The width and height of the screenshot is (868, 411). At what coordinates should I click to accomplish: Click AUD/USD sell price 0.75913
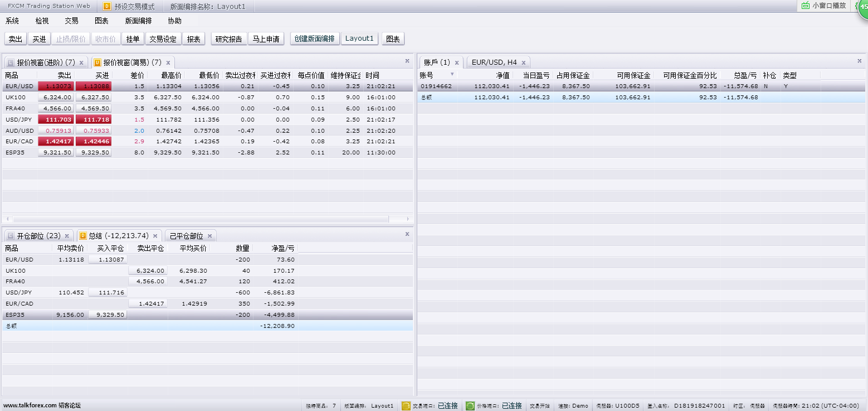(56, 130)
